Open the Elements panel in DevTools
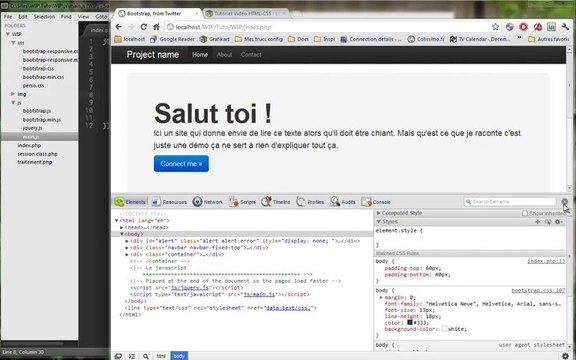This screenshot has height=360, width=576. pyautogui.click(x=130, y=202)
